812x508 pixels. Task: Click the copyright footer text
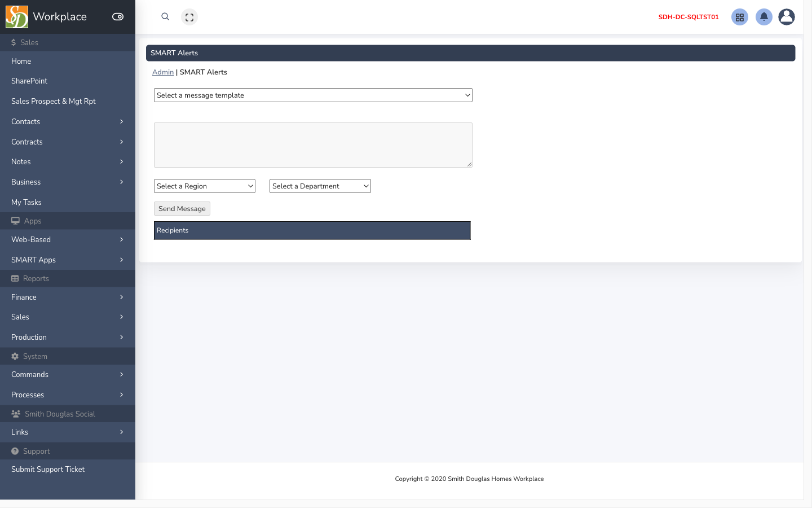click(469, 479)
